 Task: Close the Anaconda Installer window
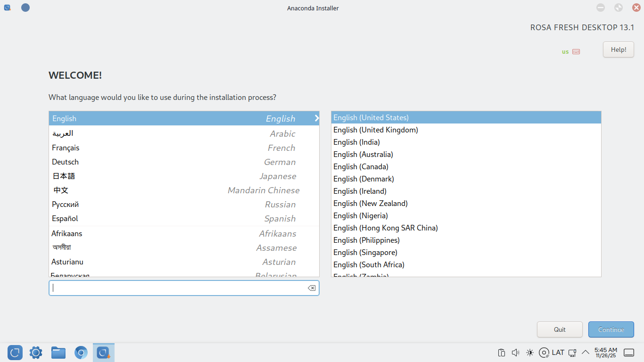click(x=636, y=8)
